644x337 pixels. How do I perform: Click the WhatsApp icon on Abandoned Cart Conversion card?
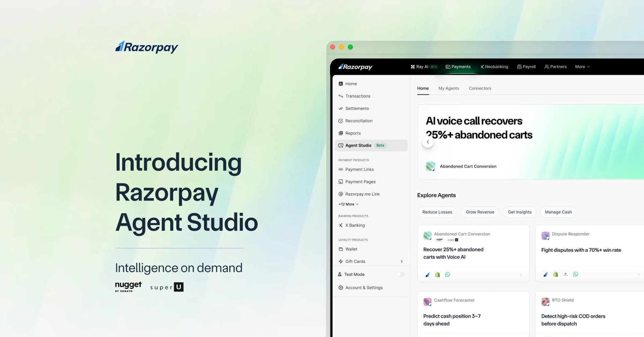(x=447, y=274)
